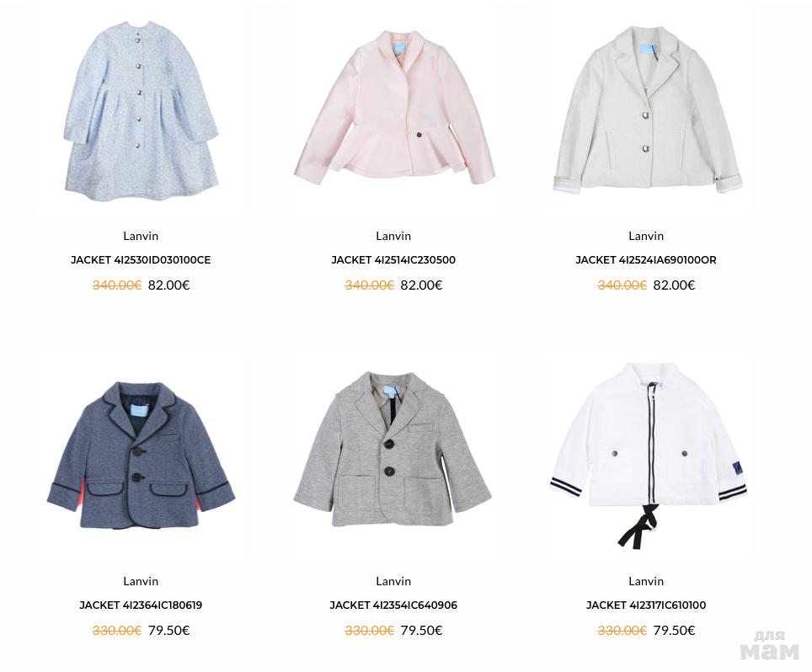Click the для мам watermark logo
This screenshot has height=672, width=812.
770,646
